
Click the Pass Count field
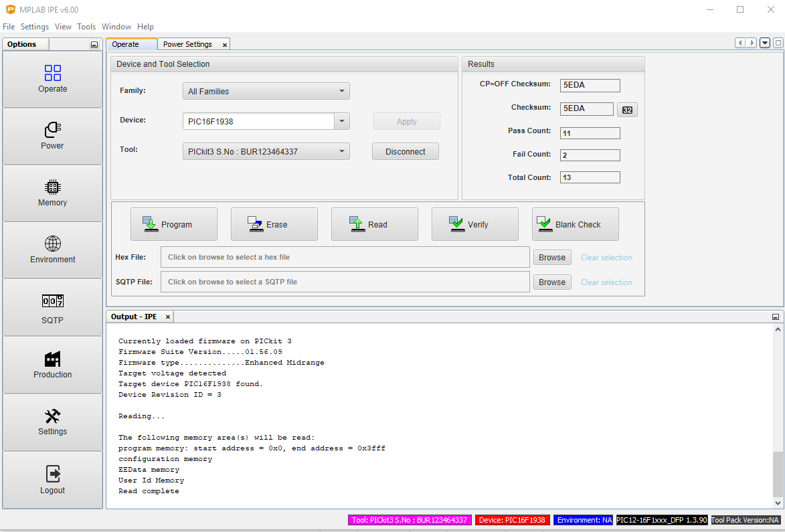[x=590, y=133]
